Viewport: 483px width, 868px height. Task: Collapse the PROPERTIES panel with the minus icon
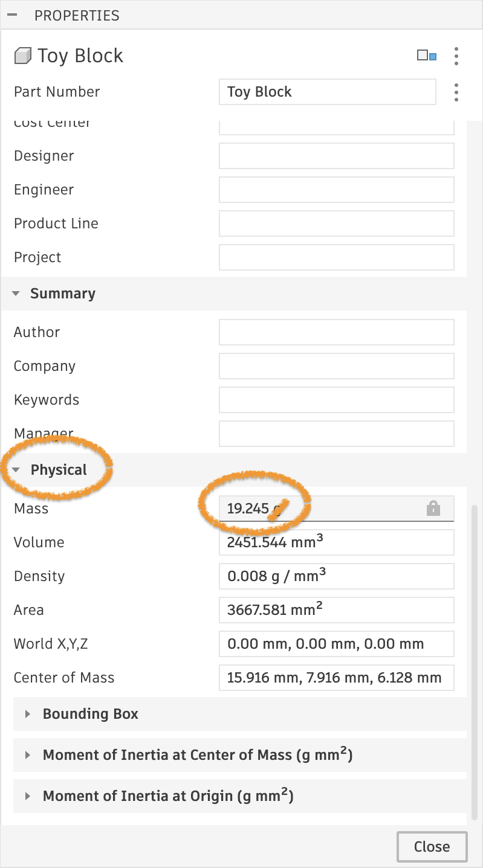(12, 15)
